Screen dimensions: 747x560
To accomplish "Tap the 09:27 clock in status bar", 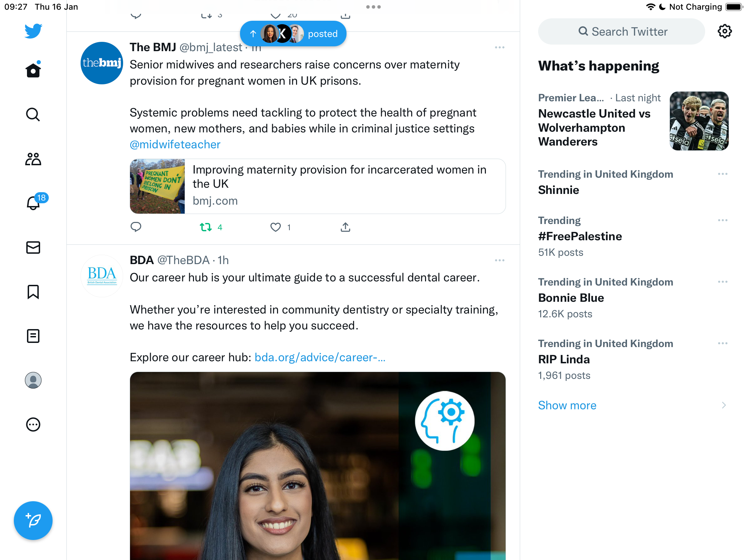I will click(16, 7).
